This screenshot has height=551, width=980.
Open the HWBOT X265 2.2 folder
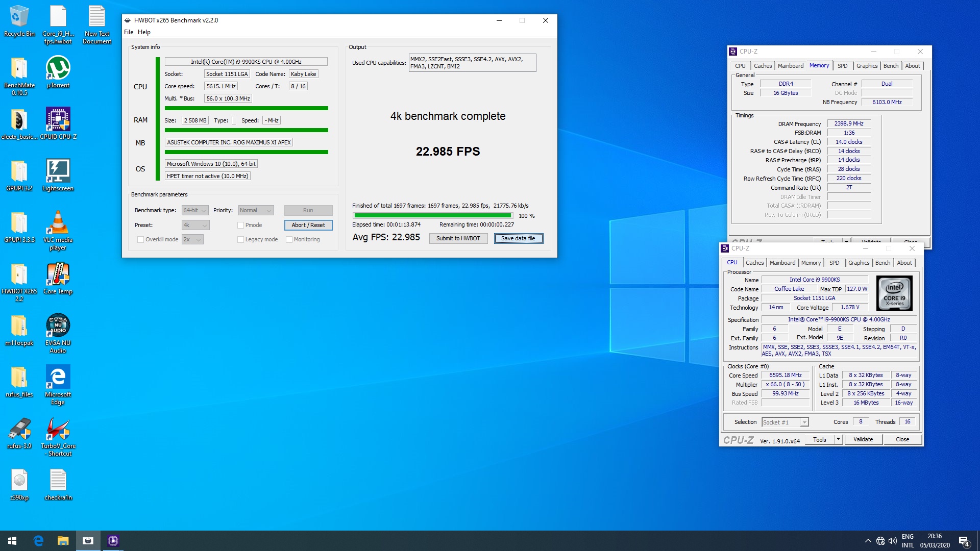click(x=19, y=282)
